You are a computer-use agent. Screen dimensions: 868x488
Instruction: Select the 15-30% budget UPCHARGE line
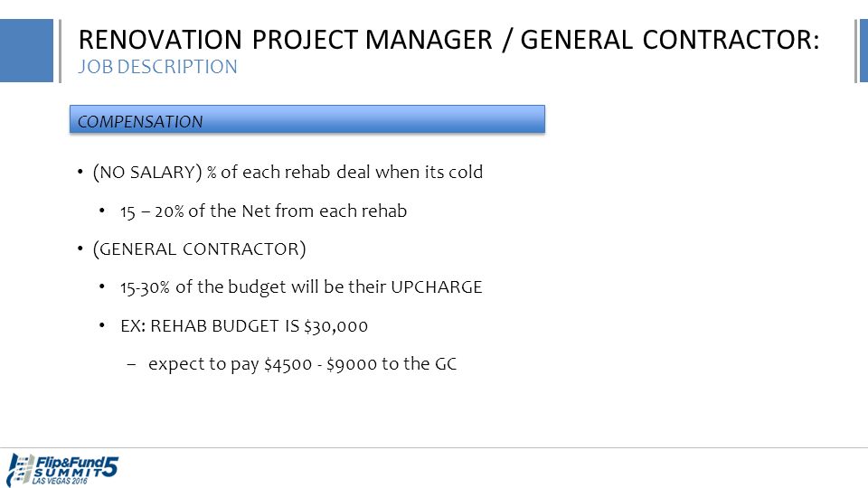pyautogui.click(x=301, y=287)
